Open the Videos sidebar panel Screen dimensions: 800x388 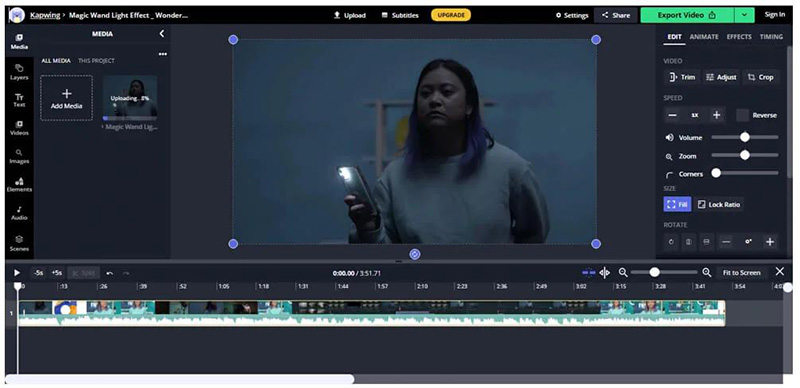point(19,128)
